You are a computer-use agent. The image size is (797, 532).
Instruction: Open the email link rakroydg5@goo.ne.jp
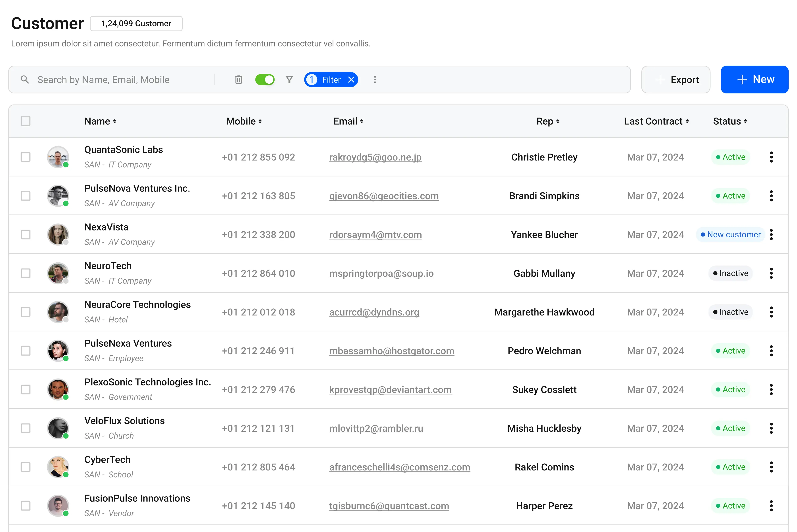point(375,157)
